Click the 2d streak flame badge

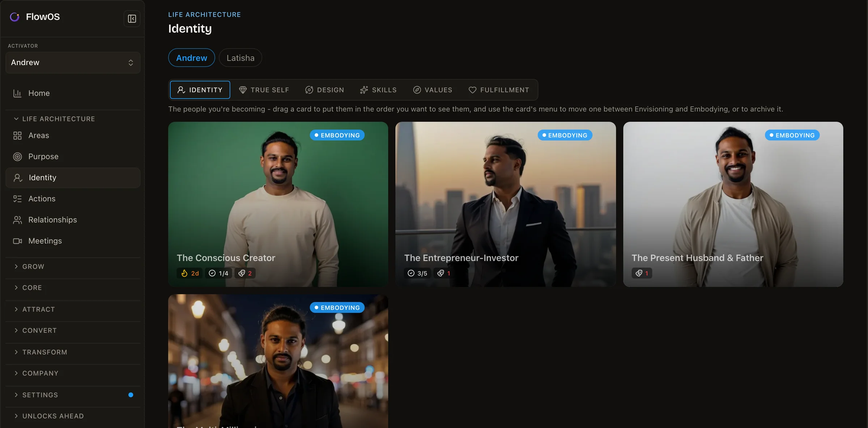tap(190, 273)
